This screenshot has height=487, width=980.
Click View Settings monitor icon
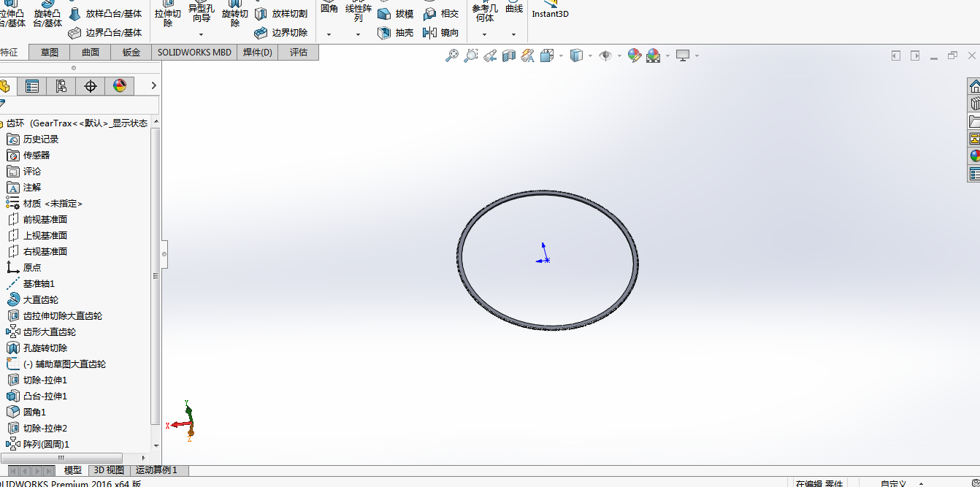[x=683, y=55]
